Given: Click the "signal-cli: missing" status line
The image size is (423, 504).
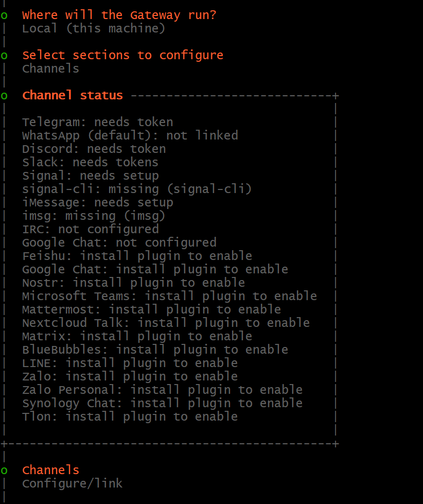Looking at the screenshot, I should (136, 189).
